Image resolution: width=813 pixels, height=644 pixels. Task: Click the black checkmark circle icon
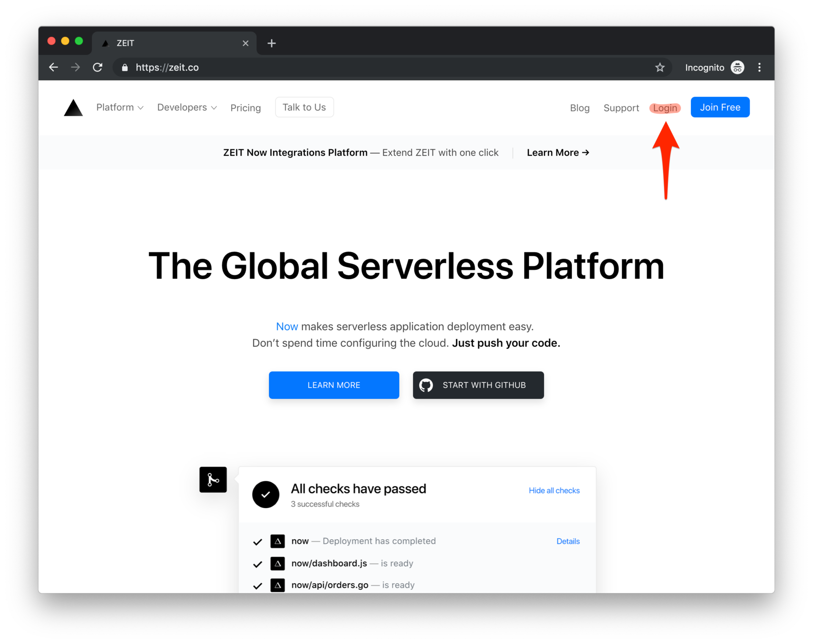266,494
